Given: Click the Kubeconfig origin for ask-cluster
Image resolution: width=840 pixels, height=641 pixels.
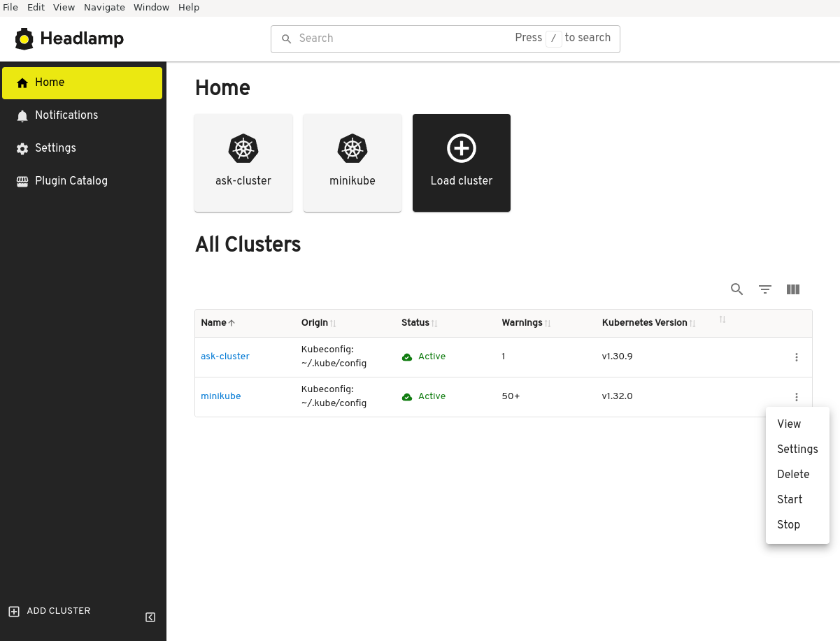Looking at the screenshot, I should pyautogui.click(x=334, y=356).
